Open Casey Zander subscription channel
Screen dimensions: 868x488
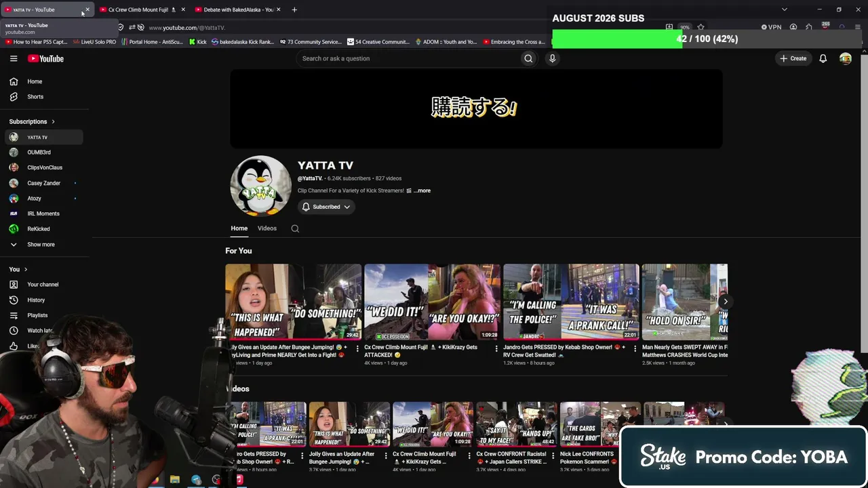(x=44, y=183)
